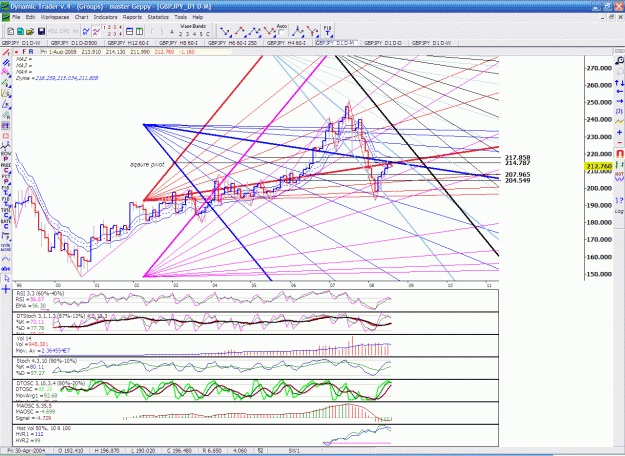
Task: Click the Log scale button on right sidebar
Action: click(619, 211)
